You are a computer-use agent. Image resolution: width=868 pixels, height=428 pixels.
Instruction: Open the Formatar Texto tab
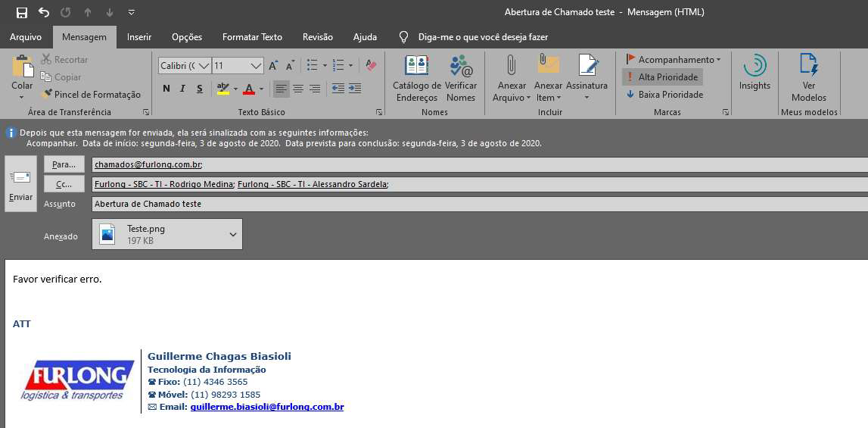(252, 37)
